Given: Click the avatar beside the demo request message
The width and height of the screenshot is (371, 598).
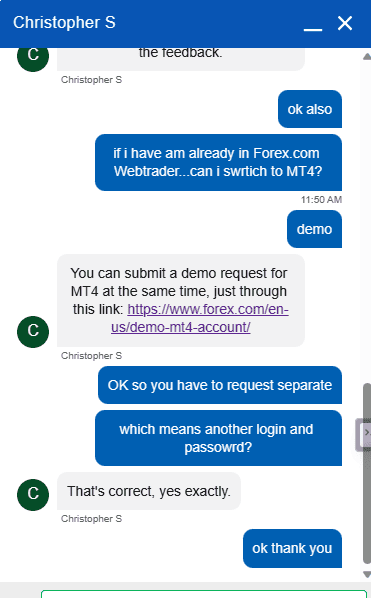Looking at the screenshot, I should click(33, 331).
